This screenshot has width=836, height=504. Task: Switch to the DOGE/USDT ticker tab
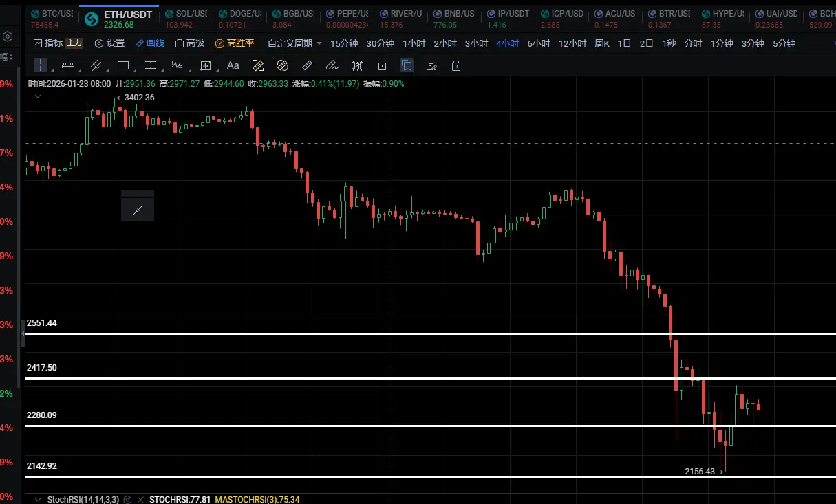(x=239, y=19)
